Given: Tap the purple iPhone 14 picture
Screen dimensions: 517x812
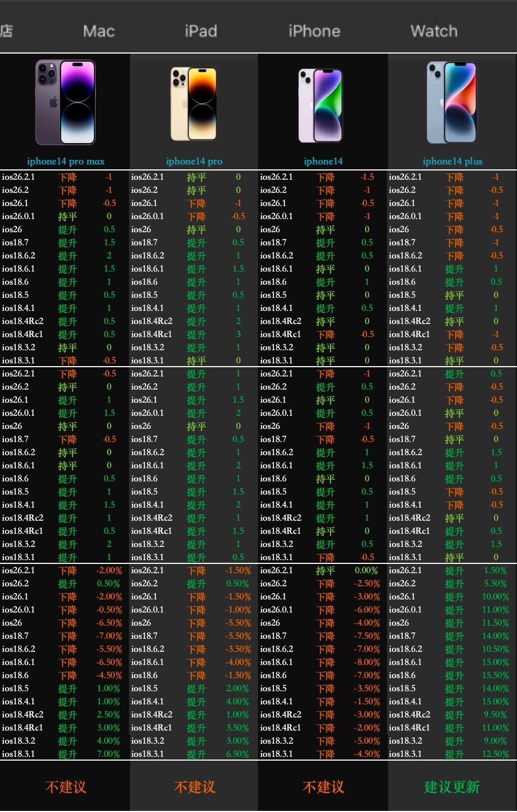Looking at the screenshot, I should pyautogui.click(x=321, y=105).
